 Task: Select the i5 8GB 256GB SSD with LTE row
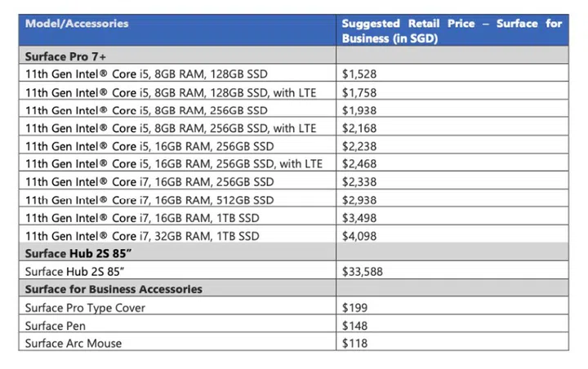(x=171, y=128)
